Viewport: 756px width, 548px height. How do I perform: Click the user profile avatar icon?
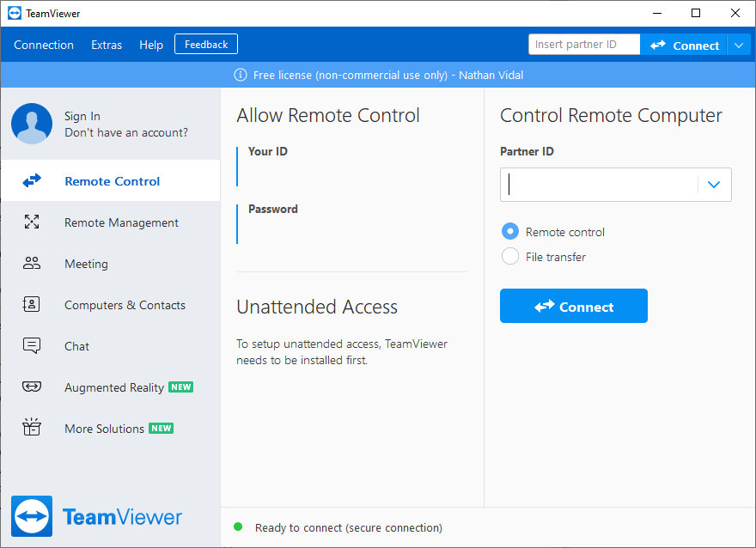coord(32,125)
